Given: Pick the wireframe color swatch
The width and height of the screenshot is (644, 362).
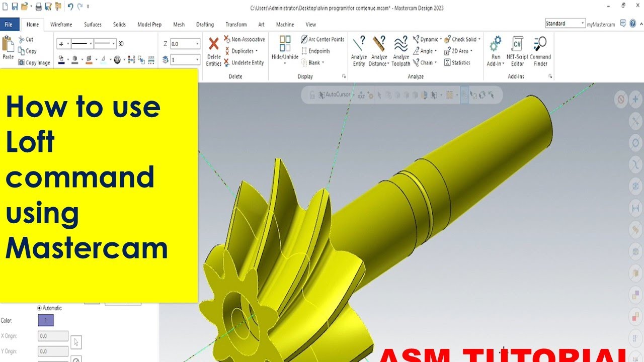Looking at the screenshot, I should click(62, 60).
